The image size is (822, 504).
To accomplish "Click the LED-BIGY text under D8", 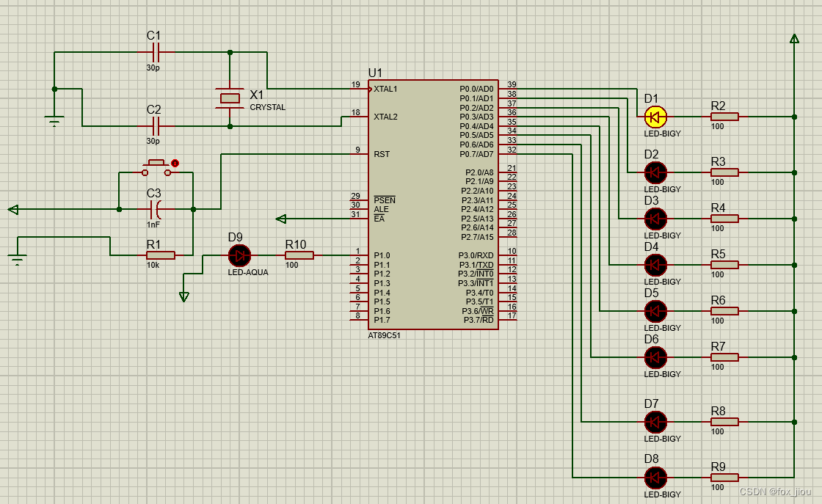I will point(662,494).
